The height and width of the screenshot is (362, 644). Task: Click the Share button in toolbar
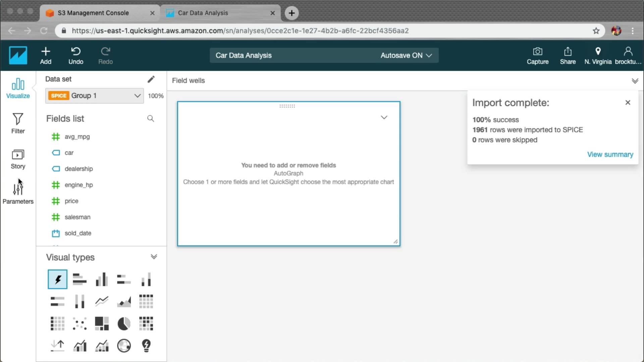pos(568,56)
